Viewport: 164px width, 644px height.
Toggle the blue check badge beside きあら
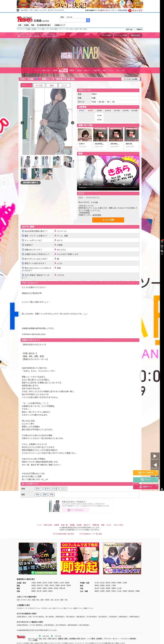click(36, 79)
